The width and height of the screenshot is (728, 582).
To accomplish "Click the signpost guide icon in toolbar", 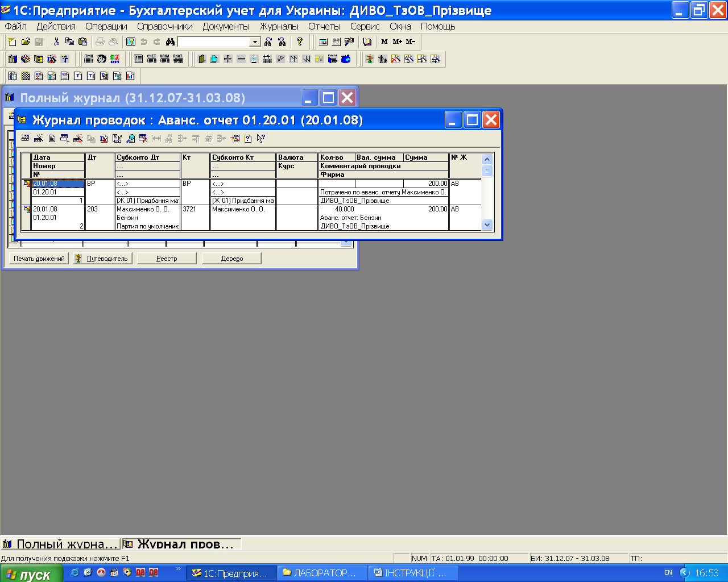I will (x=370, y=59).
